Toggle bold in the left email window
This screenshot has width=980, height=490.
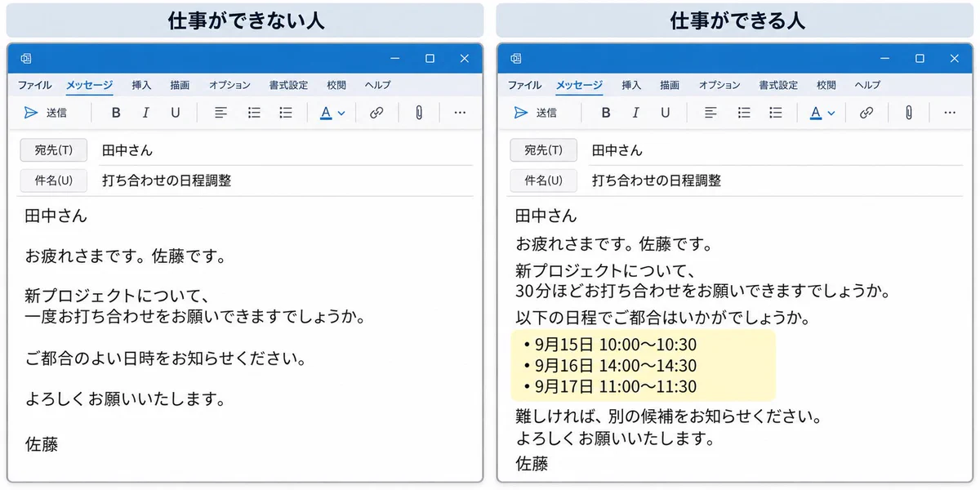pyautogui.click(x=116, y=113)
